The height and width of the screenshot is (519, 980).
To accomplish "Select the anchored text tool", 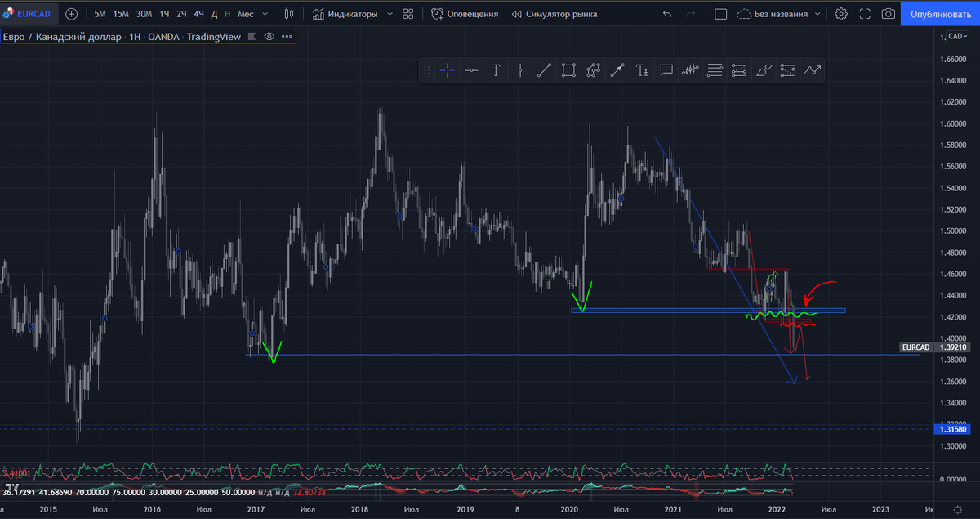I will [x=643, y=70].
